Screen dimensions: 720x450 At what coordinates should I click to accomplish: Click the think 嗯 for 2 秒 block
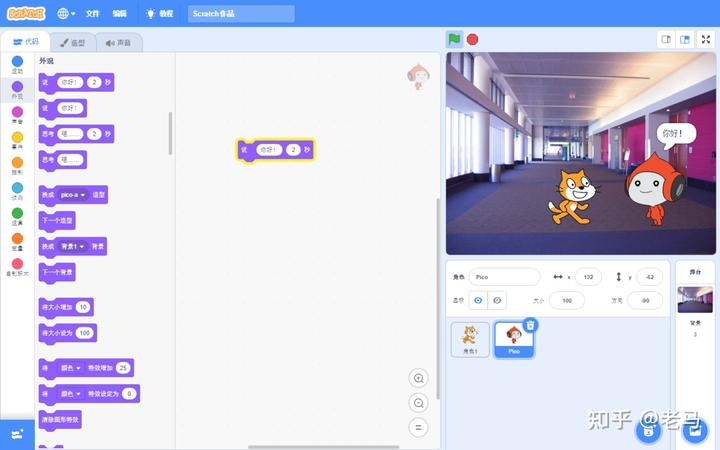(76, 134)
